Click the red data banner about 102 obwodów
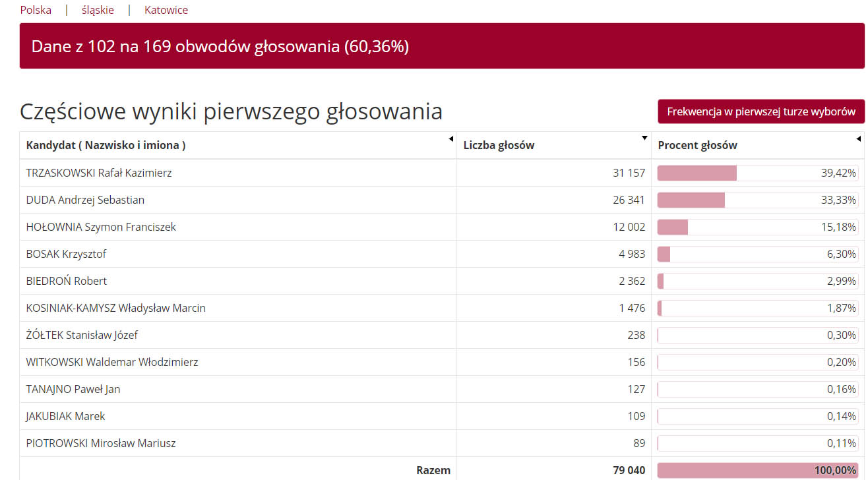Screen dimensions: 868x480 coord(442,46)
